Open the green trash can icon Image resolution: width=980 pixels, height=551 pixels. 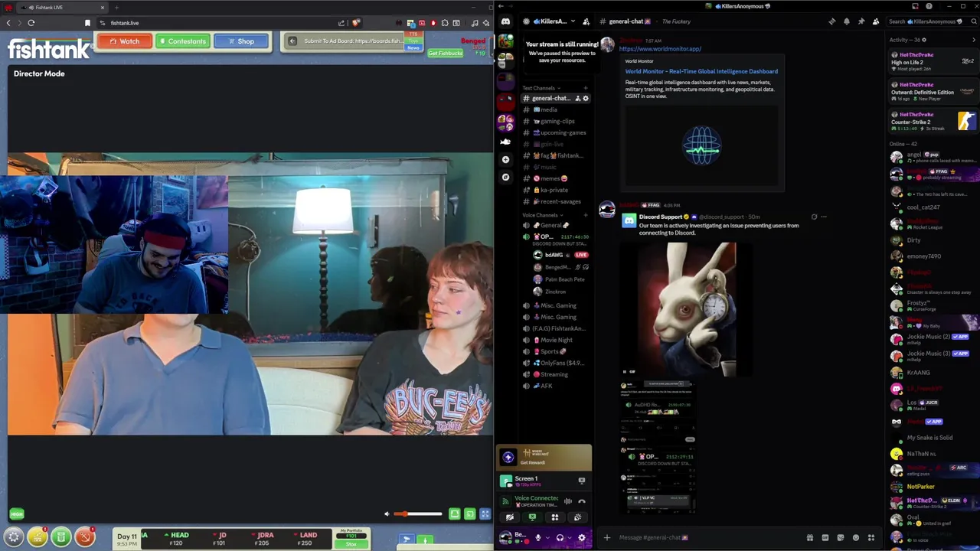click(61, 537)
